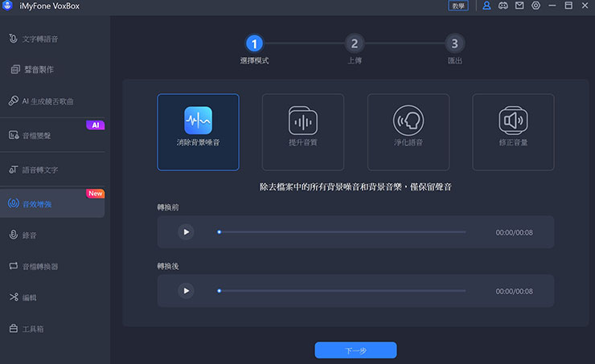Click the 轉換後 time display 00:00/00:08

pos(514,291)
